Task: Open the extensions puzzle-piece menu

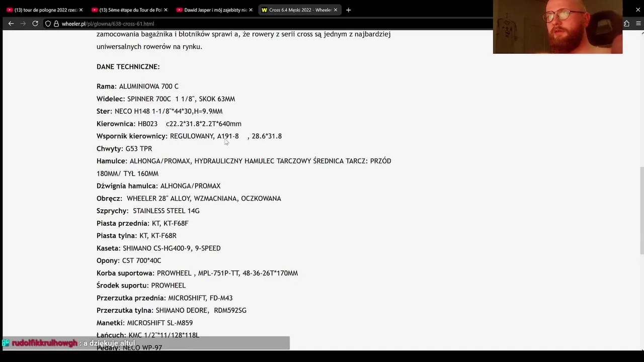Action: (626, 24)
